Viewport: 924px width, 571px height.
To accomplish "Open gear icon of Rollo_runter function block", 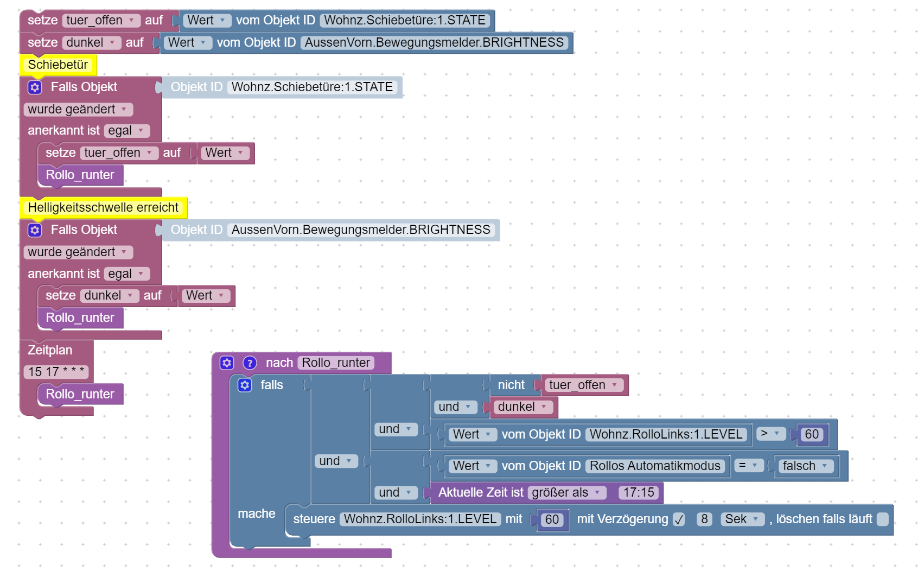I will point(227,363).
